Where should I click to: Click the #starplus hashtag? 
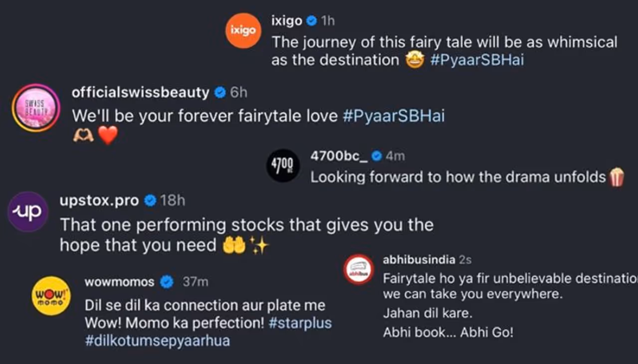(300, 323)
